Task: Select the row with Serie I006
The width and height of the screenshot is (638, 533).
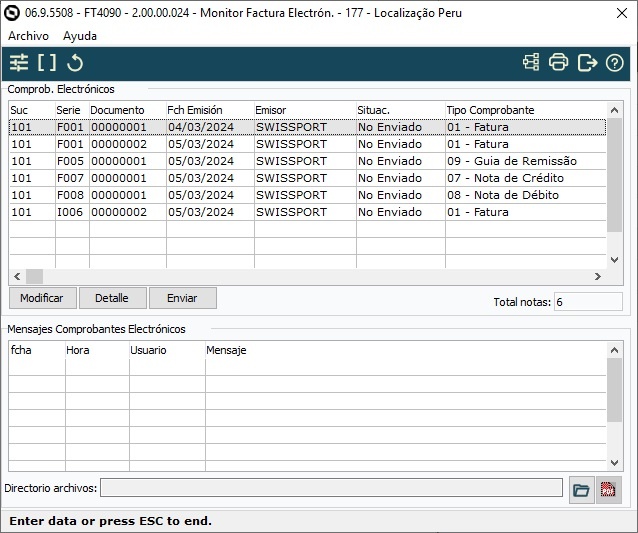Action: [x=307, y=212]
